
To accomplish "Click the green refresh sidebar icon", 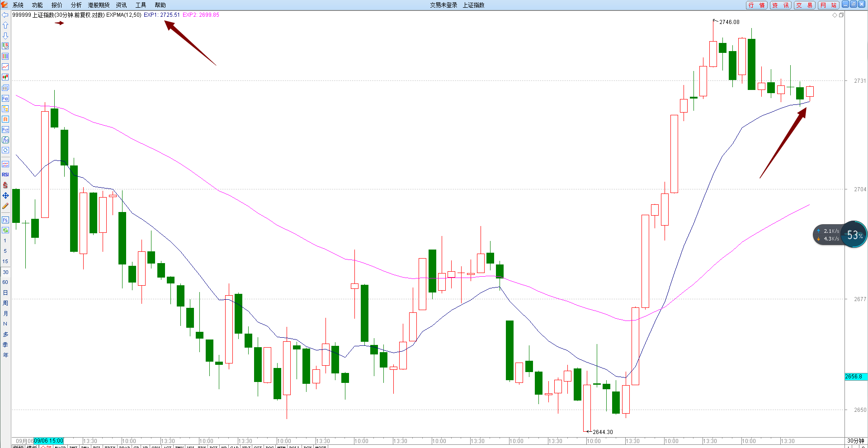I will point(5,230).
